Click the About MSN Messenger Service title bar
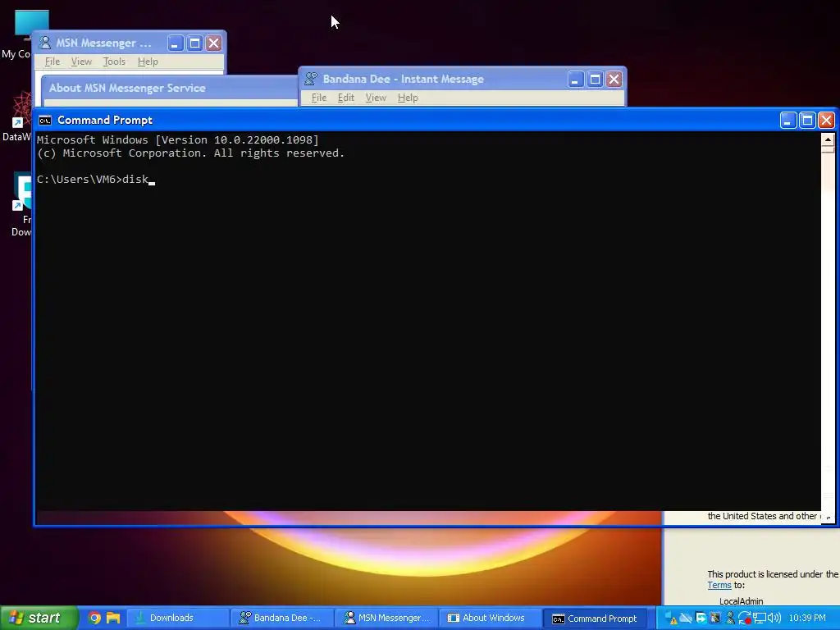 (x=171, y=88)
